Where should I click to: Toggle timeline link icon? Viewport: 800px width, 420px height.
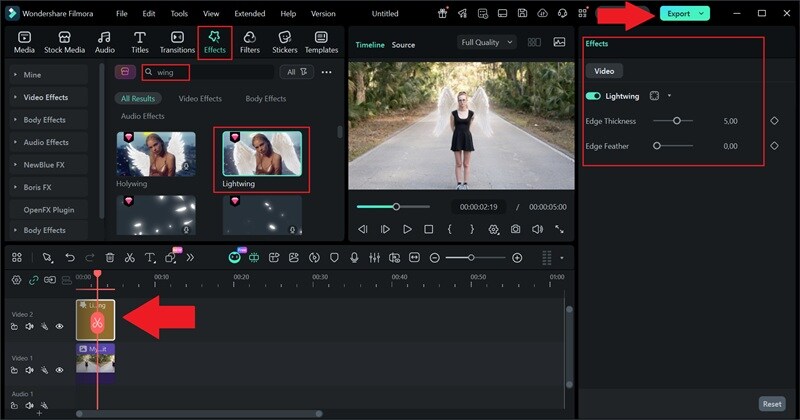coord(33,280)
